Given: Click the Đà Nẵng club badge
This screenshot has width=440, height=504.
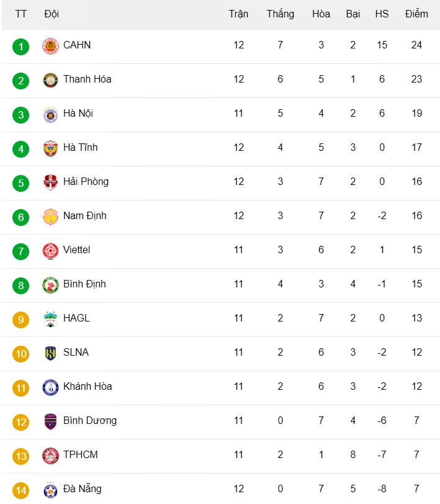Looking at the screenshot, I should coord(50,490).
